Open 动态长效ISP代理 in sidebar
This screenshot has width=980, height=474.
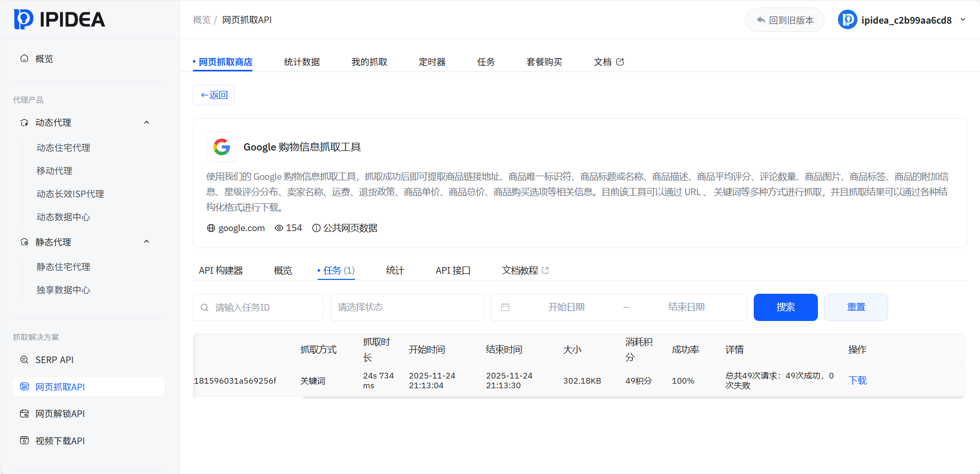(70, 194)
